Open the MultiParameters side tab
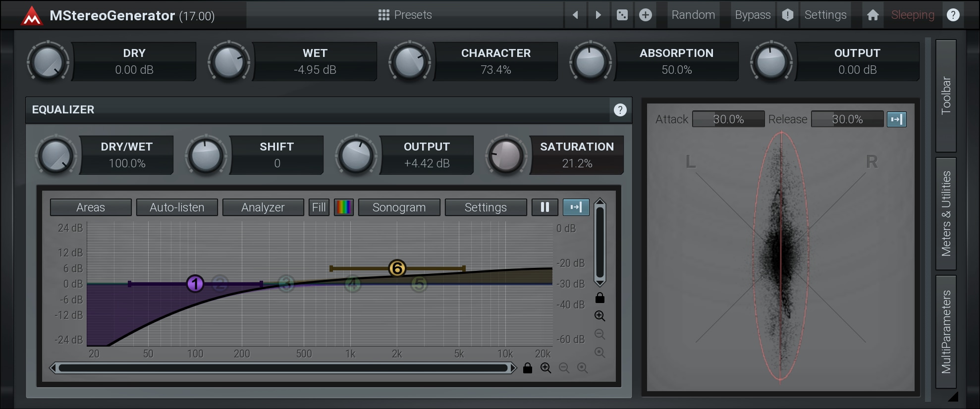The height and width of the screenshot is (409, 980). [946, 332]
